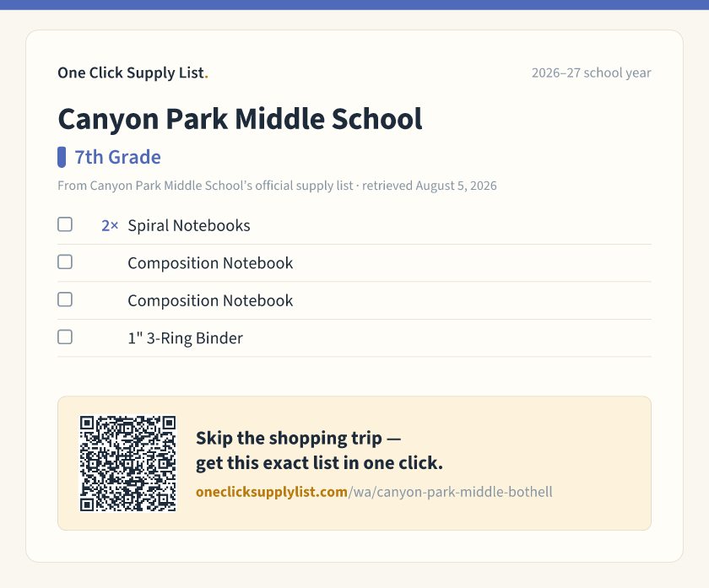This screenshot has height=588, width=709.
Task: Click the One Click Supply List logo
Action: coord(133,73)
